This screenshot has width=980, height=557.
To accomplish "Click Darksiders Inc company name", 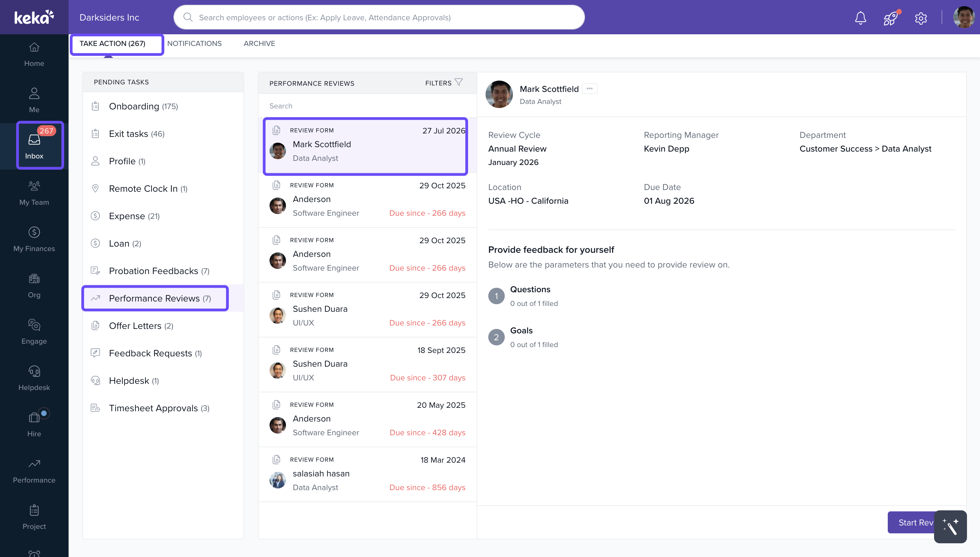I will [109, 17].
